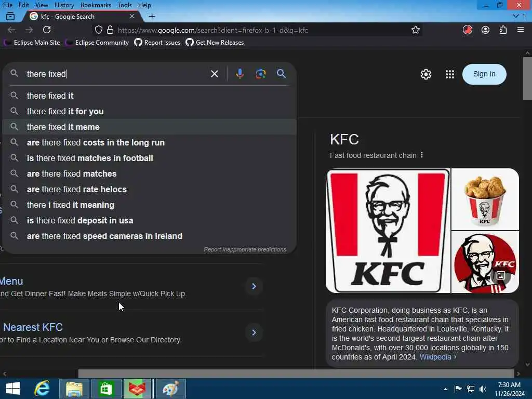
Task: Close the kfc - Google Search tab
Action: (131, 16)
